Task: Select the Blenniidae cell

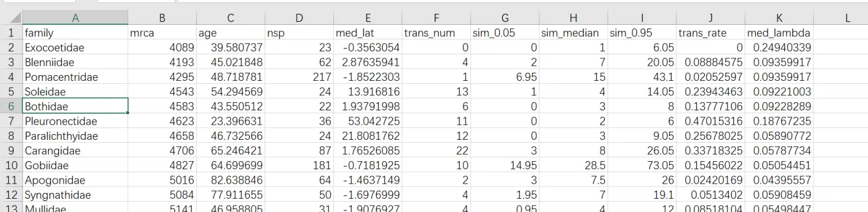Action: coord(75,62)
